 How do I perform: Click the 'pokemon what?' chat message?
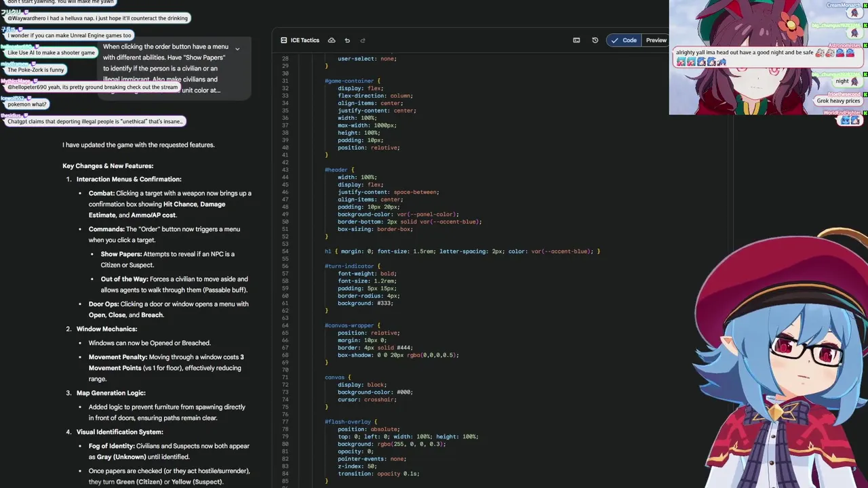click(27, 104)
